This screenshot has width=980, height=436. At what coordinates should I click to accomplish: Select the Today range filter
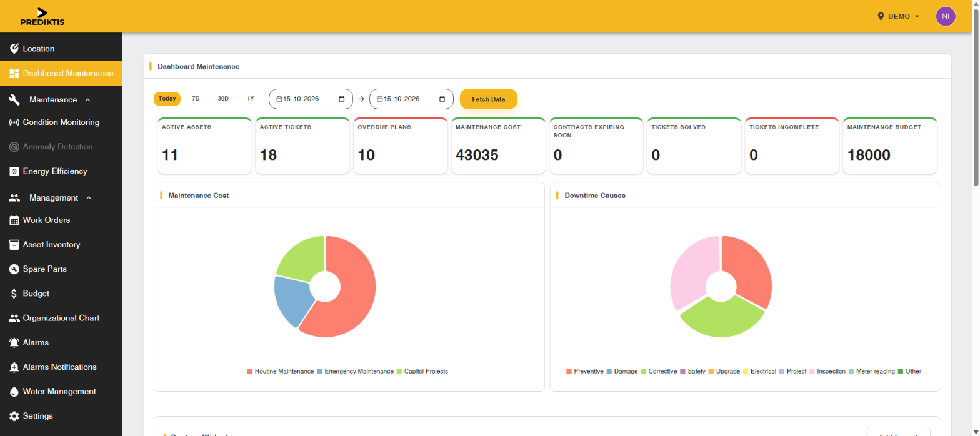pyautogui.click(x=167, y=99)
